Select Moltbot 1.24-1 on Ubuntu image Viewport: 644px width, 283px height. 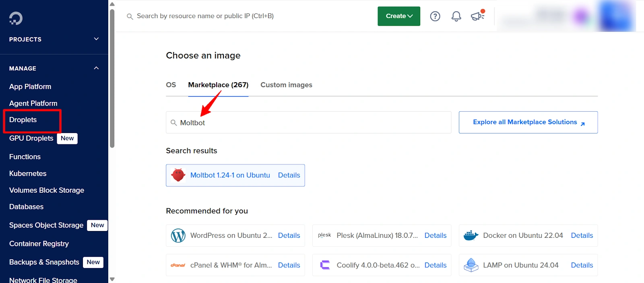(x=230, y=175)
